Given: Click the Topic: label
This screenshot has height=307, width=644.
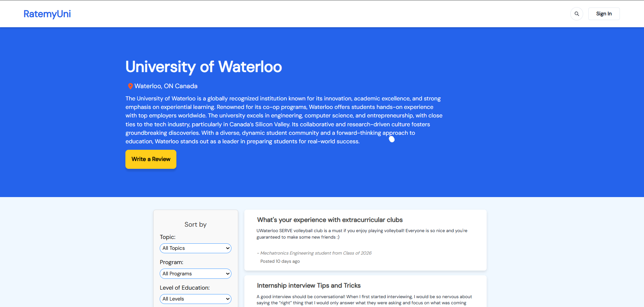Looking at the screenshot, I should (x=168, y=237).
